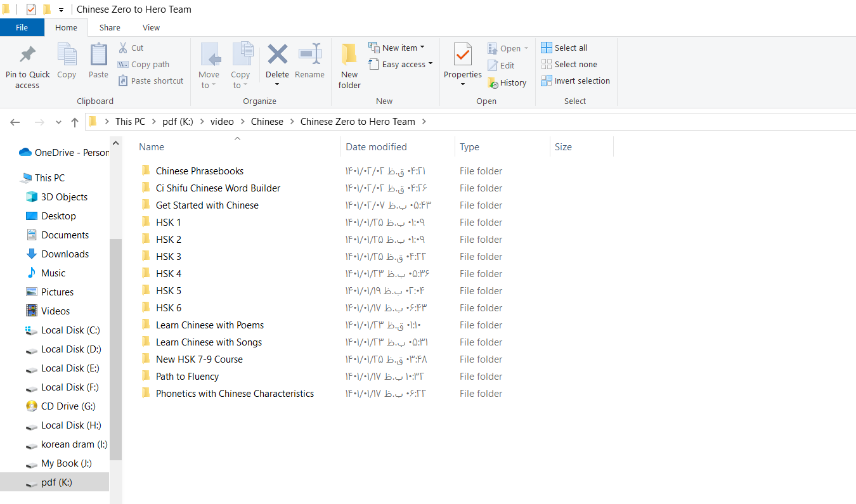The width and height of the screenshot is (856, 504).
Task: Open OneDrive - Personal in sidebar
Action: 64,153
